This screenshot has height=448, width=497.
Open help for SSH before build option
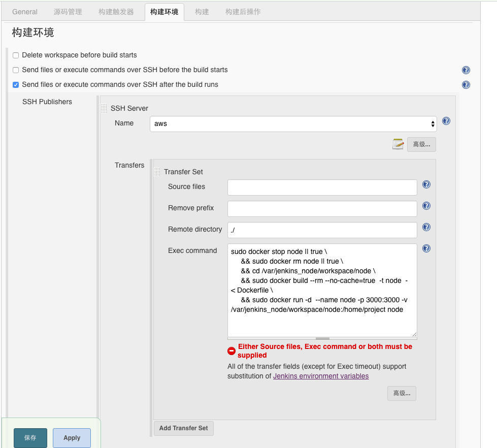[466, 70]
